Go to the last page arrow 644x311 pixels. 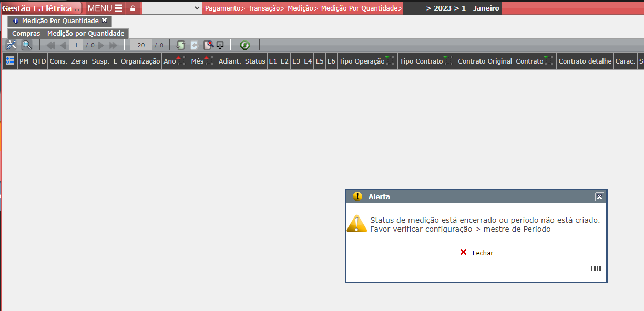(x=113, y=45)
